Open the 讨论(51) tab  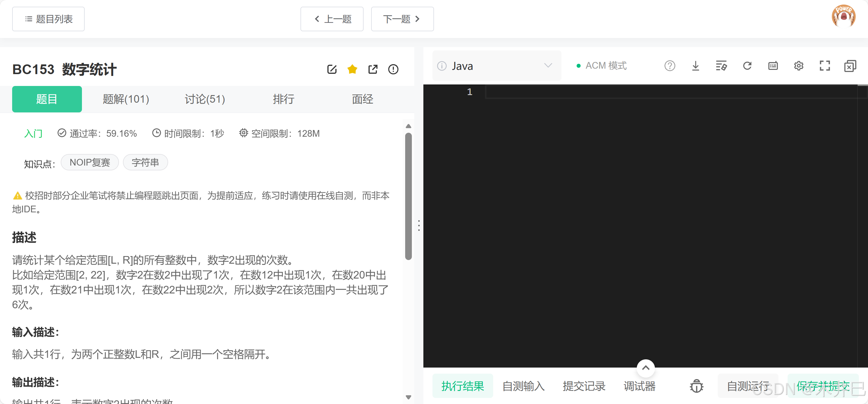[x=205, y=99]
